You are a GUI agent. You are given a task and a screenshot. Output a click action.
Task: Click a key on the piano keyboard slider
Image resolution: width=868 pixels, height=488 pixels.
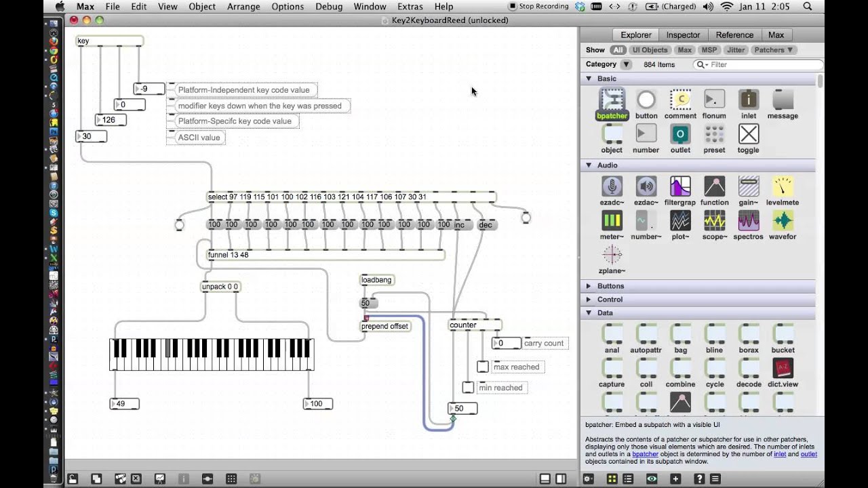[x=212, y=354]
